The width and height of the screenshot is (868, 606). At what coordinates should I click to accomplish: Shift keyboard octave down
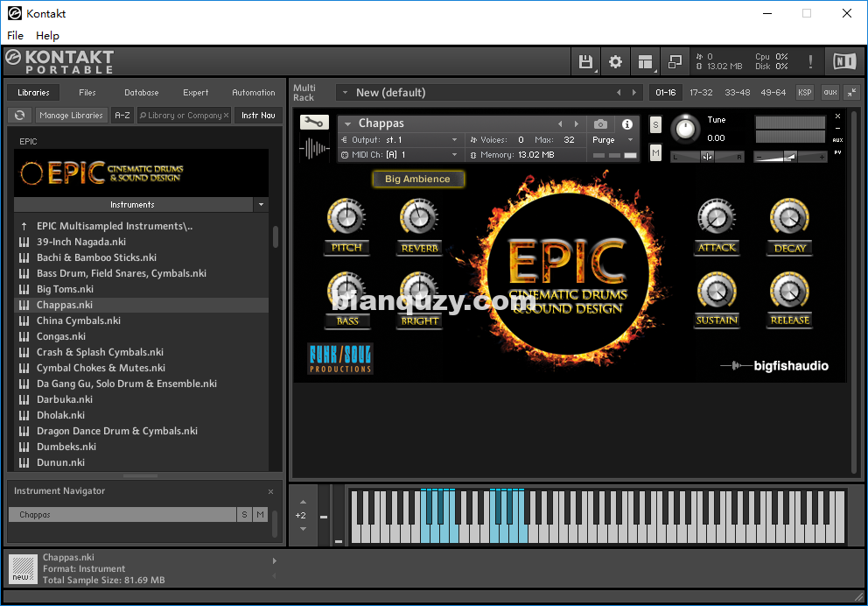coord(303,529)
